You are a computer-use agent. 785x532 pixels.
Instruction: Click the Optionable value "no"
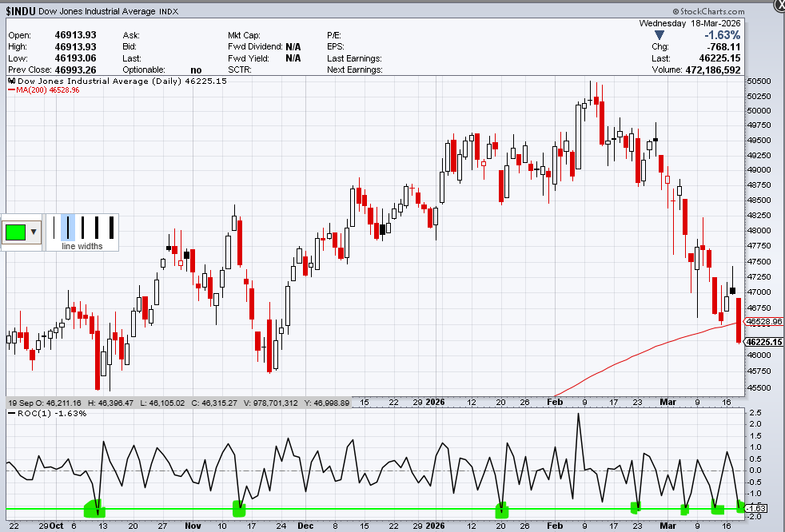point(197,70)
